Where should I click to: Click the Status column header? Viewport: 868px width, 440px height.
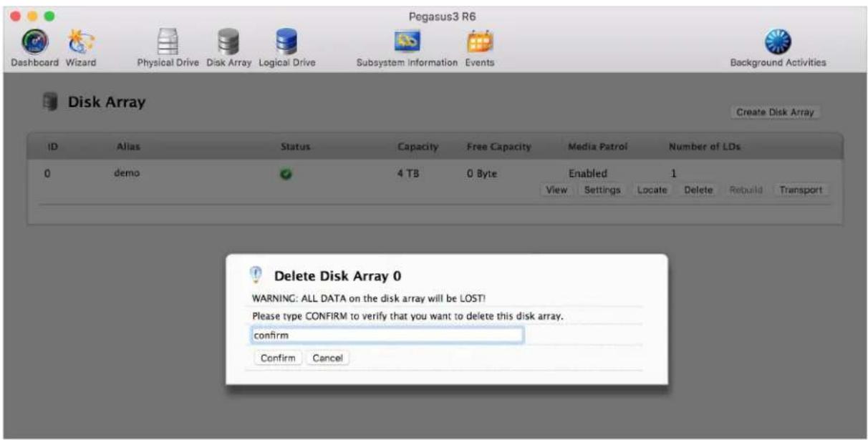[295, 147]
